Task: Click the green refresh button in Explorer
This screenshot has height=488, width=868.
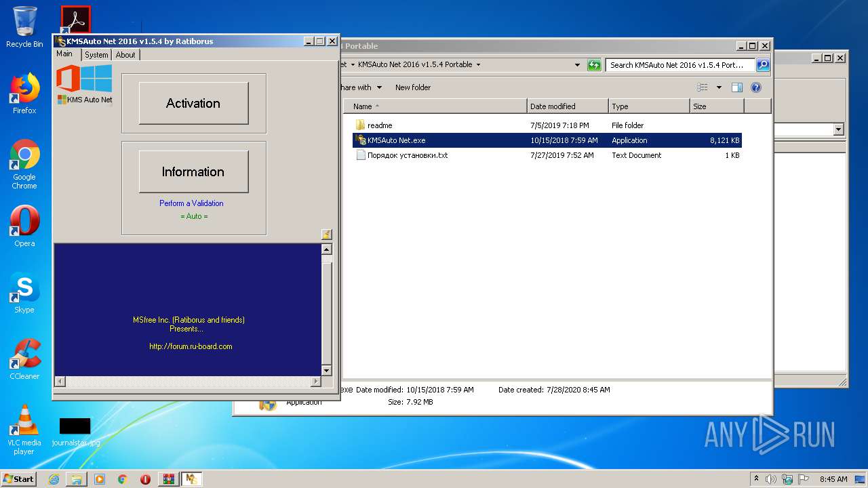Action: click(x=594, y=65)
